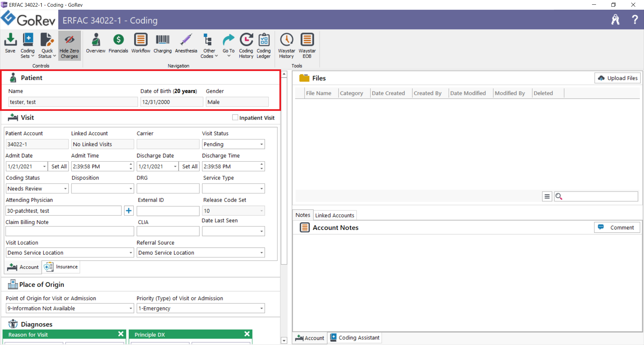Click the left panel scroll down arrow
644x345 pixels.
pyautogui.click(x=284, y=340)
